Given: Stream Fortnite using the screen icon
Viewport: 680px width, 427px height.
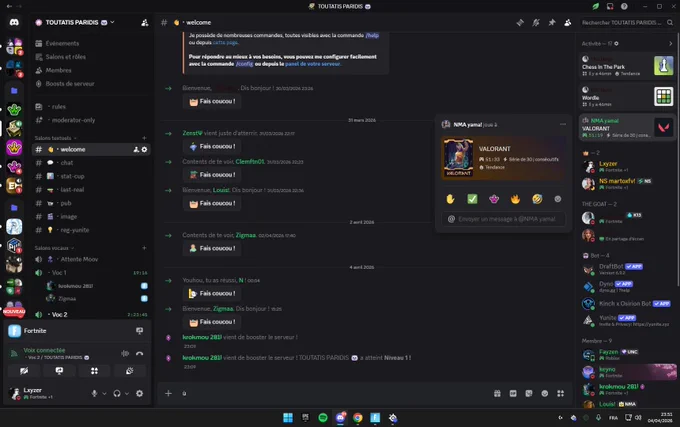Looking at the screenshot, I should point(139,331).
